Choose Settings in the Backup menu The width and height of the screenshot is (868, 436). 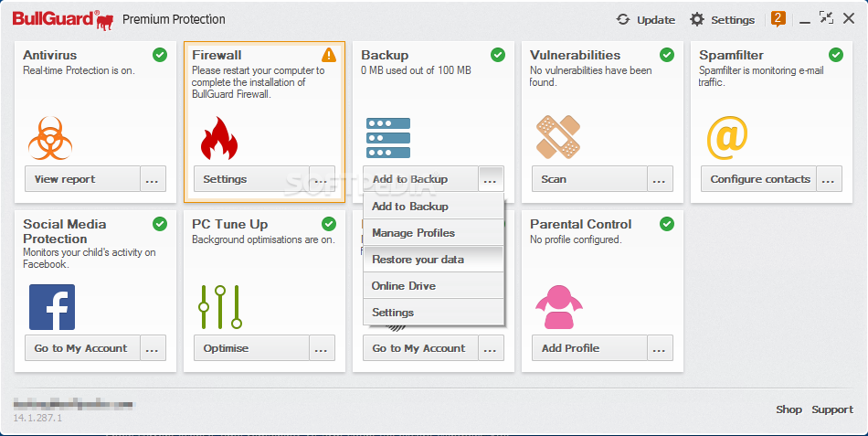433,312
